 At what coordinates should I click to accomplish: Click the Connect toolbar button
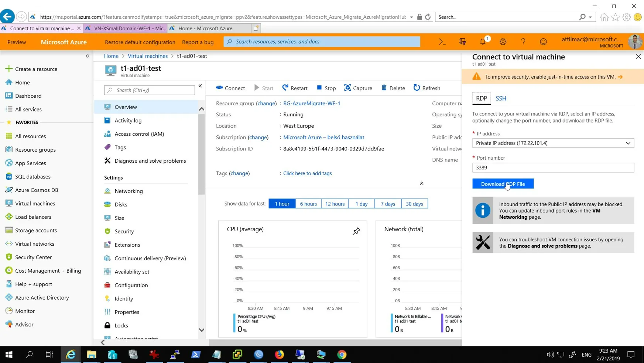pyautogui.click(x=230, y=88)
